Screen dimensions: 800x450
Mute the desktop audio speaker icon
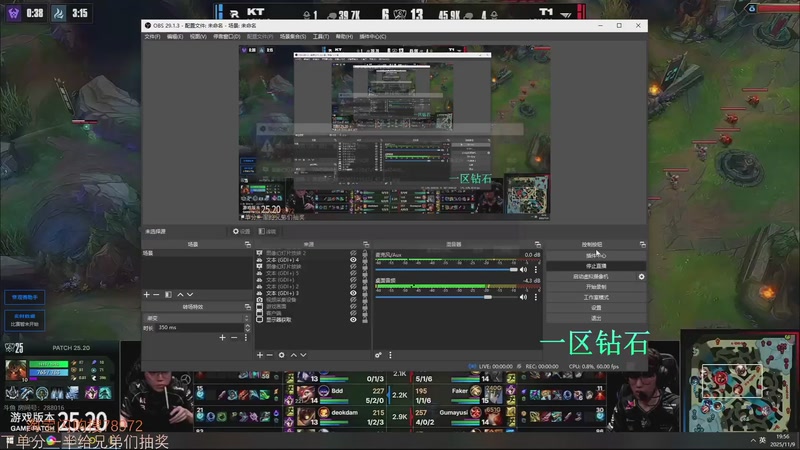(523, 297)
